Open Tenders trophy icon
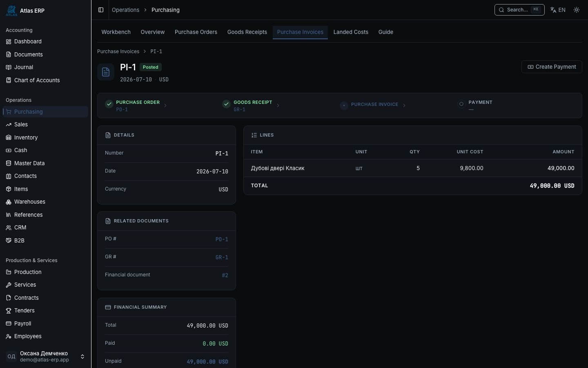 pyautogui.click(x=9, y=311)
